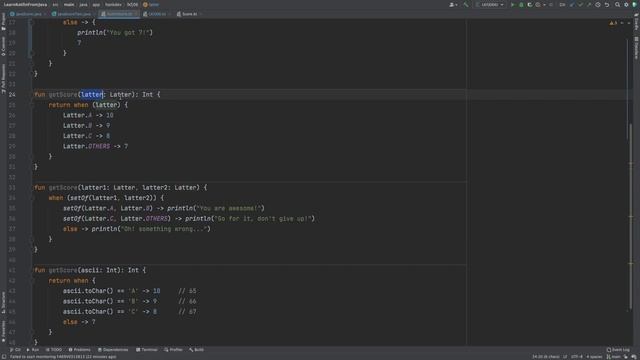Open the Gradle right sidebar tool button
Image resolution: width=640 pixels, height=360 pixels.
coord(636,21)
